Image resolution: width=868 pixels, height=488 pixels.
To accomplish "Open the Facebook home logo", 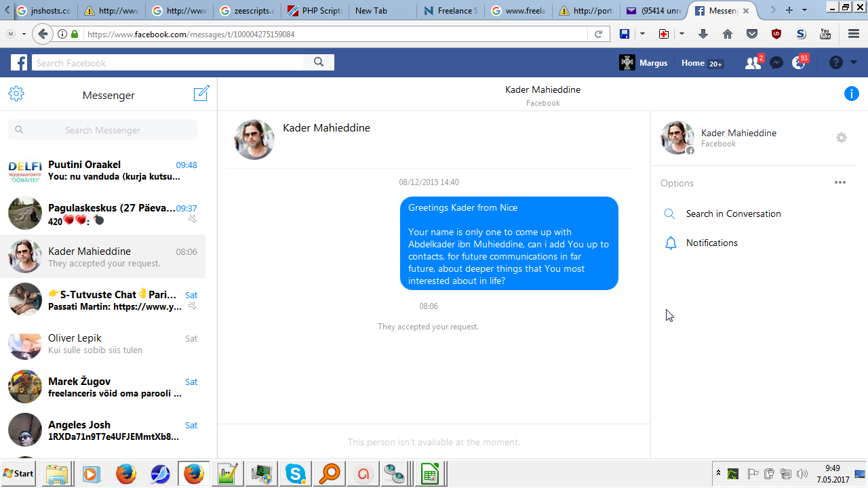I will (19, 63).
